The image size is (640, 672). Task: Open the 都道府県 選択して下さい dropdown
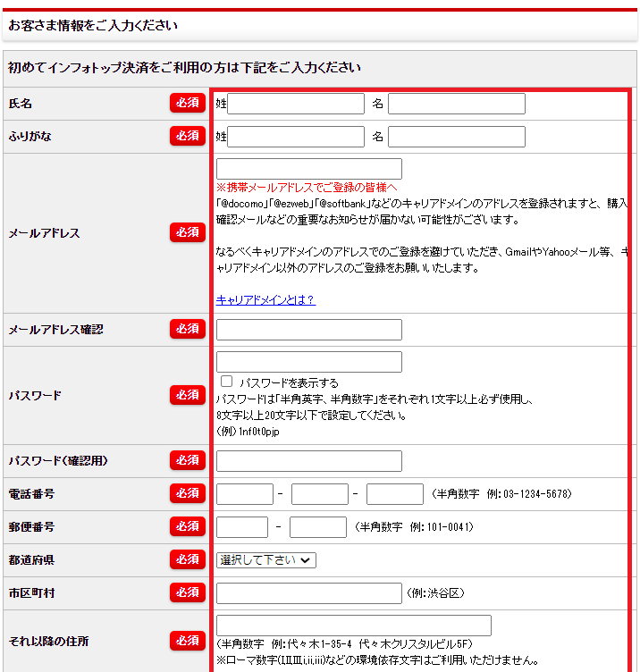266,560
